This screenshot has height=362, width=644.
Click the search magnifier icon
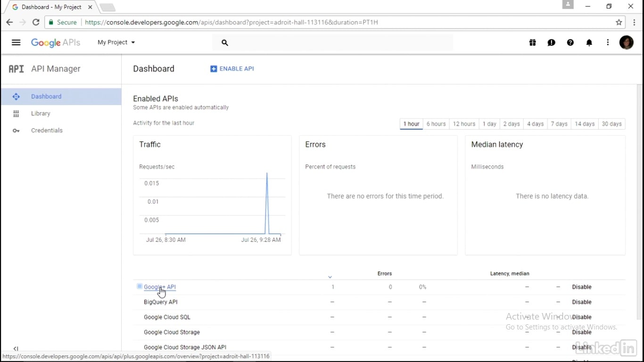coord(225,43)
